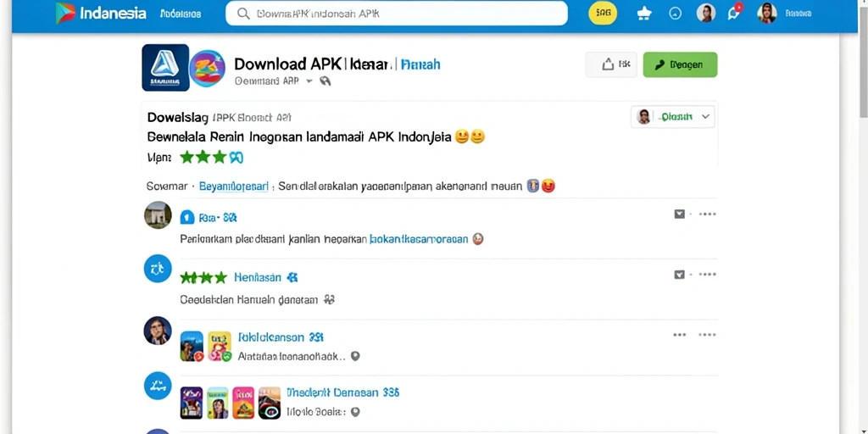The height and width of the screenshot is (434, 868).
Task: Click the right ellipsis on the Tokidcleanson row
Action: pos(707,334)
